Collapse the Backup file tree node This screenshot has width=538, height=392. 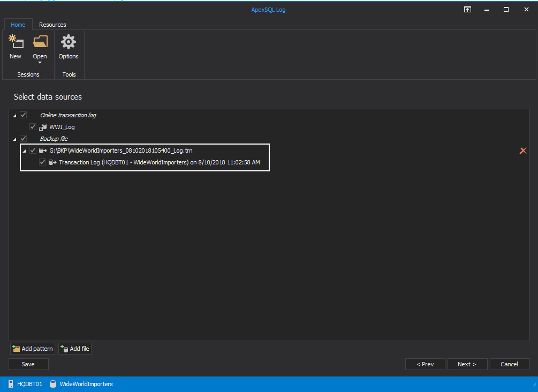(x=14, y=139)
